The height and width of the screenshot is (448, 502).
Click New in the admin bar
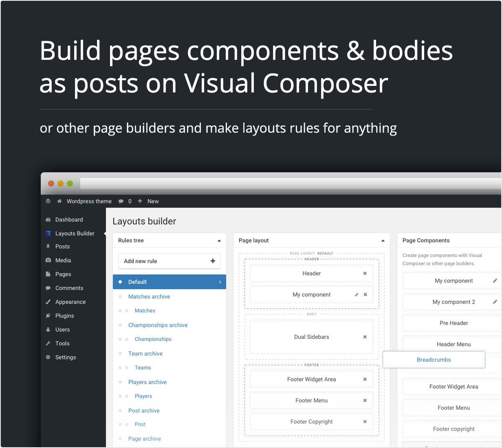pyautogui.click(x=153, y=201)
